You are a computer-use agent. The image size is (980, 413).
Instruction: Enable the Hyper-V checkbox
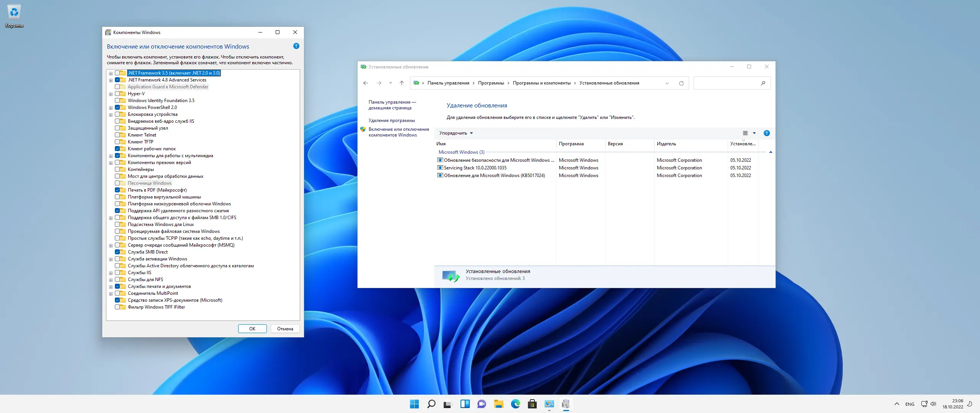118,94
